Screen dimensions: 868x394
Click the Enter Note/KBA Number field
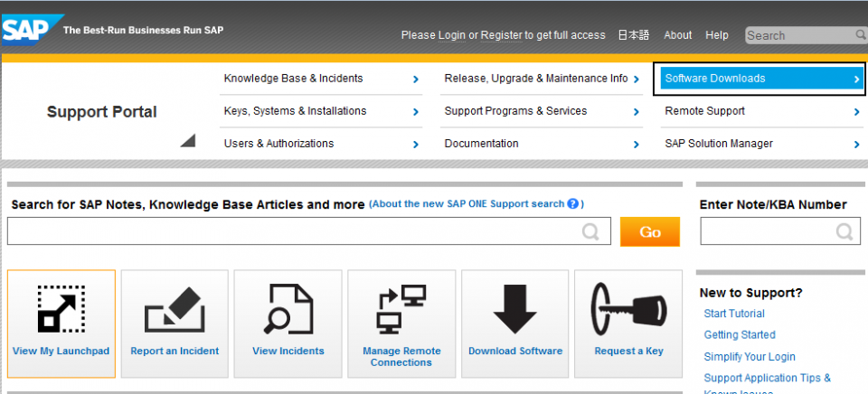768,232
